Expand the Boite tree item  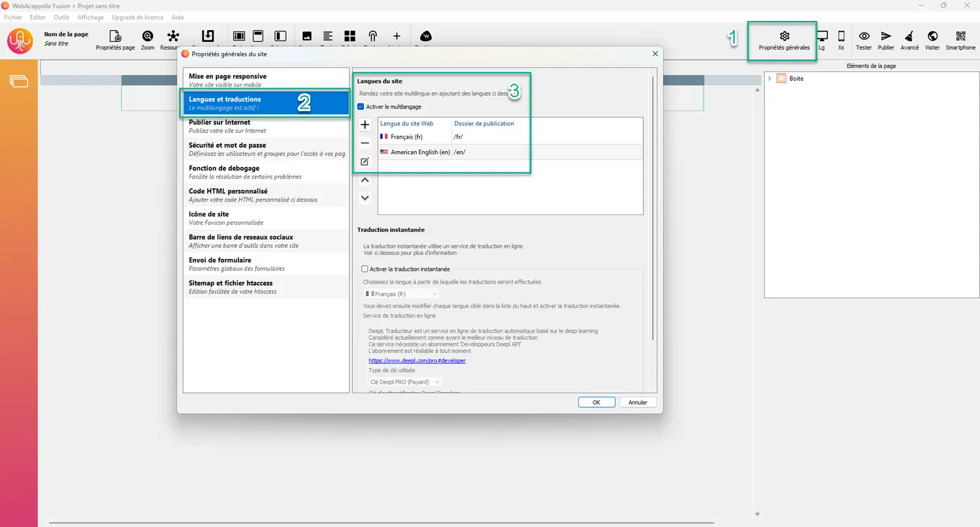coord(770,78)
